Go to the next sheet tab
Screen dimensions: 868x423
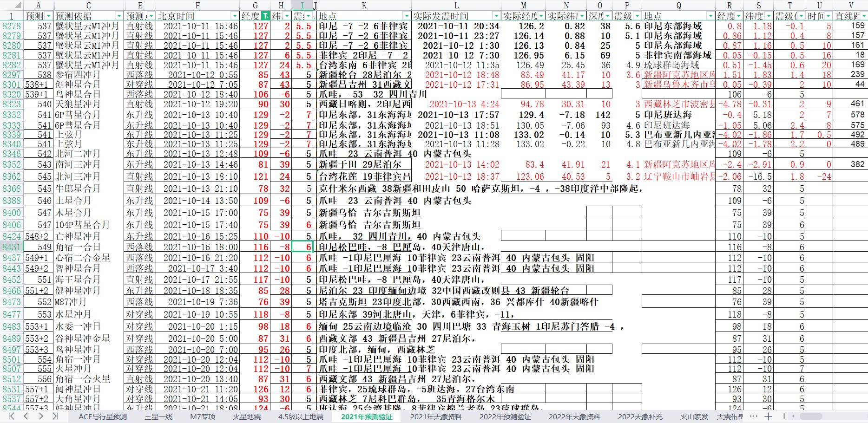tap(41, 416)
